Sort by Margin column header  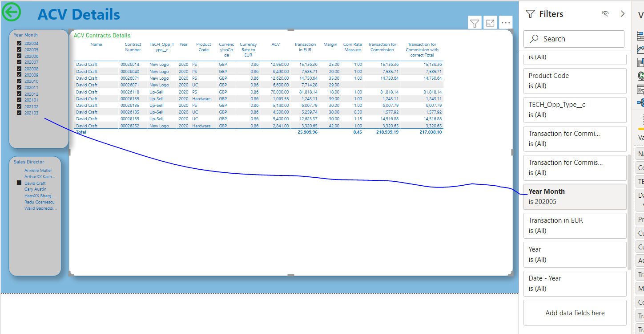330,45
